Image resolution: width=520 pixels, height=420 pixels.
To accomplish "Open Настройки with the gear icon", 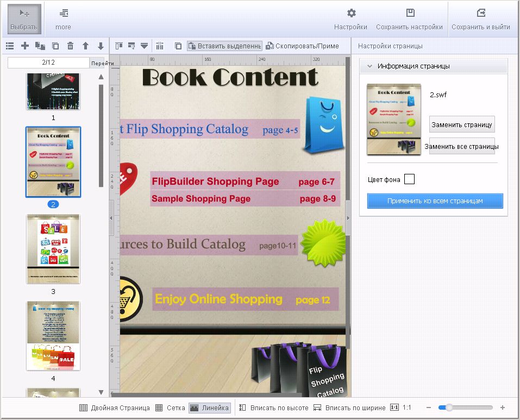I will point(350,19).
